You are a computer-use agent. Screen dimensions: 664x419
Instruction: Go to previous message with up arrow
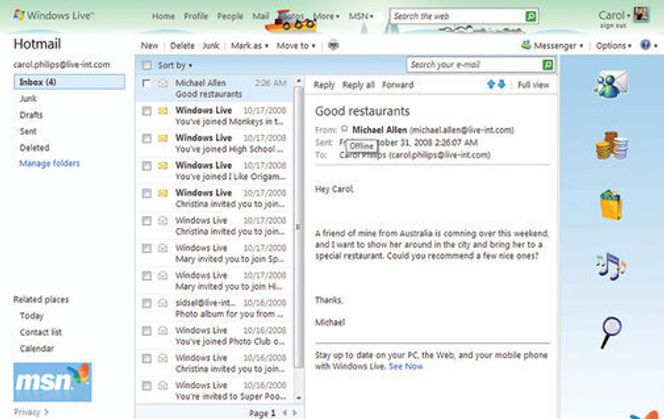point(491,84)
